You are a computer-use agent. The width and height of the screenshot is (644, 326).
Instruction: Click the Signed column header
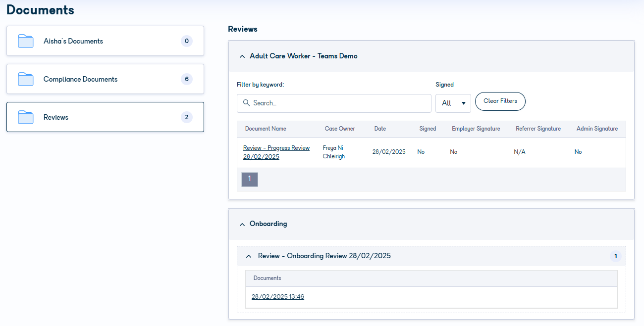[428, 129]
